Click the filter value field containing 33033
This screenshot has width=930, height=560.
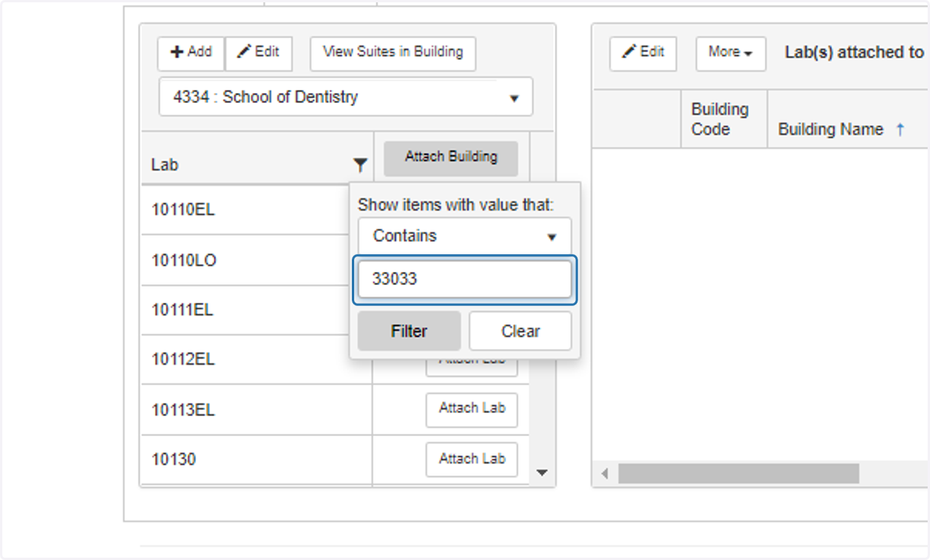pos(464,279)
